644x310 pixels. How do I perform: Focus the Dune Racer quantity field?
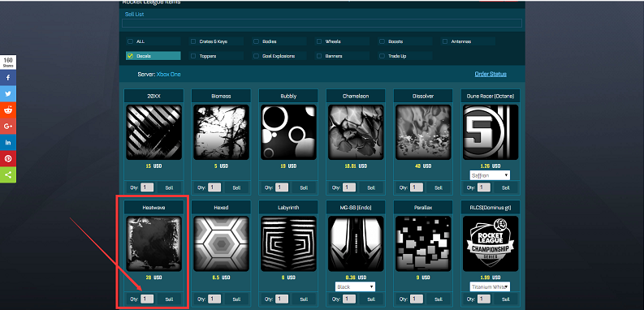tap(484, 187)
